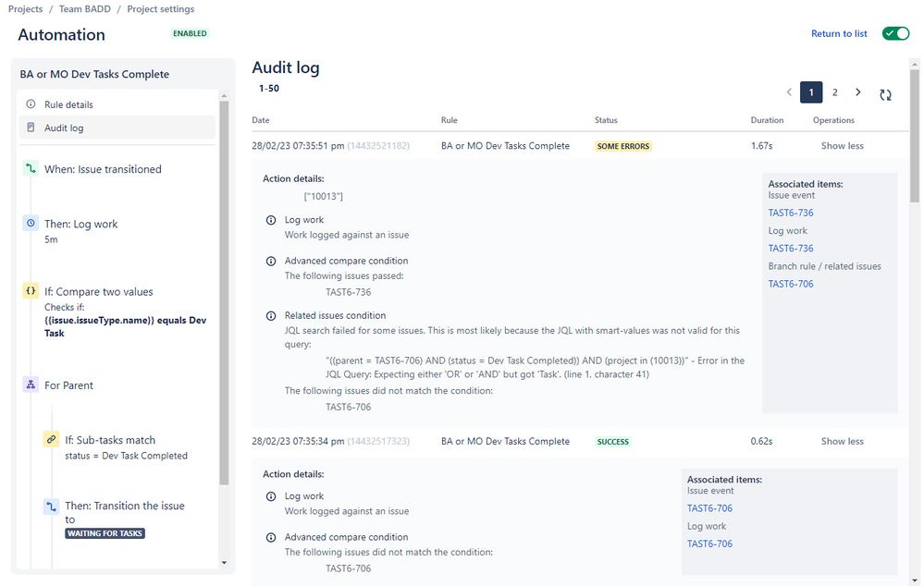
Task: Toggle the automation rule enabled switch
Action: (x=895, y=33)
